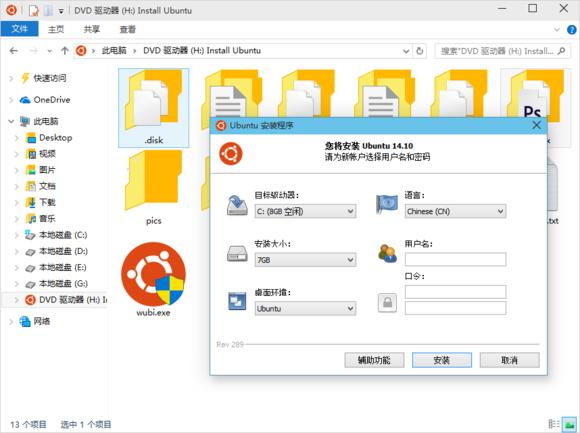This screenshot has width=580, height=433.
Task: Open the 主页 ribbon tab
Action: [56, 29]
